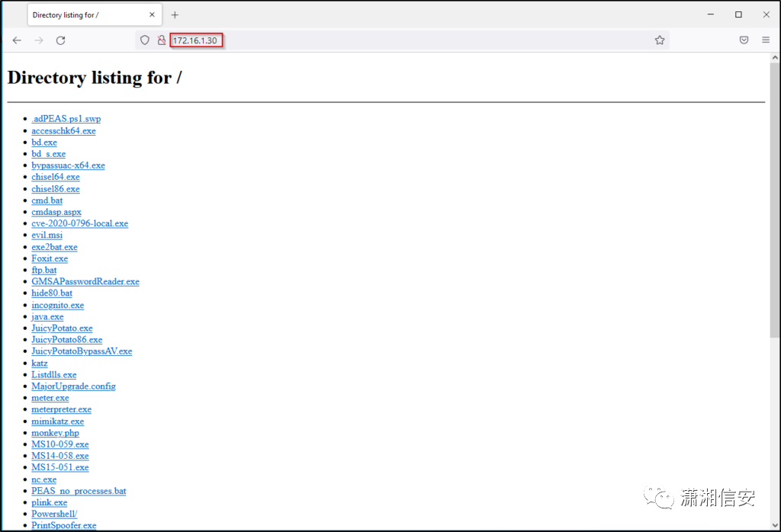Image resolution: width=781 pixels, height=532 pixels.
Task: Download GMSAPasswordReader.exe
Action: [x=85, y=282]
